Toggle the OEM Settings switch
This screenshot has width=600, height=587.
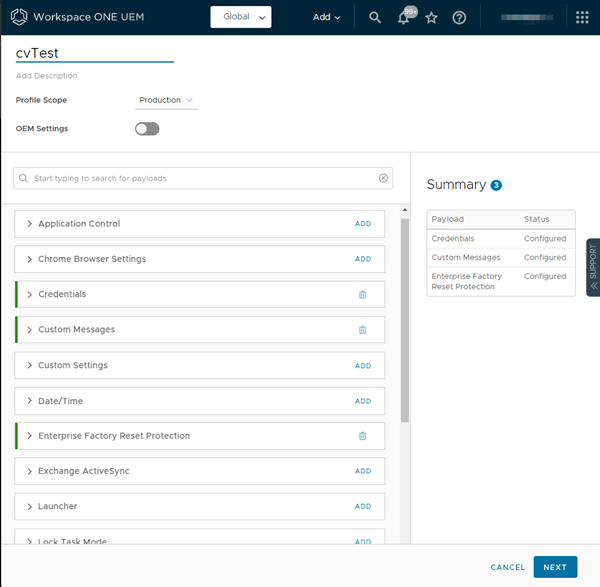[x=147, y=129]
